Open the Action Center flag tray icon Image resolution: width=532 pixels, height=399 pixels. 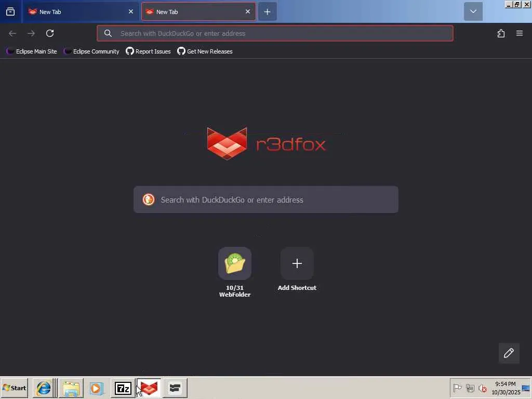pos(457,388)
